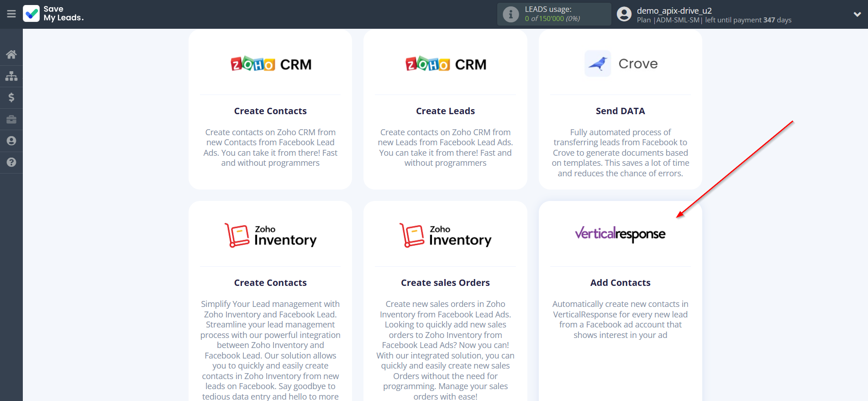
Task: Click the briefcase icon in sidebar
Action: point(11,119)
